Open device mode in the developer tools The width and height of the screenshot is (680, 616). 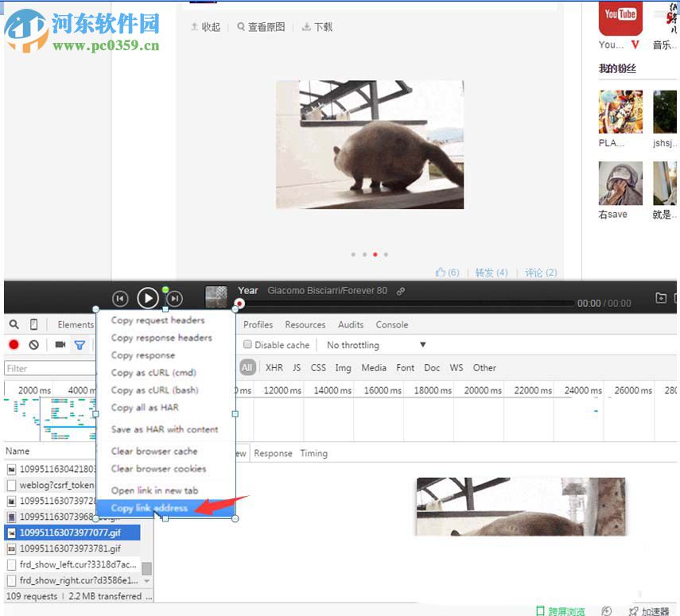click(33, 324)
